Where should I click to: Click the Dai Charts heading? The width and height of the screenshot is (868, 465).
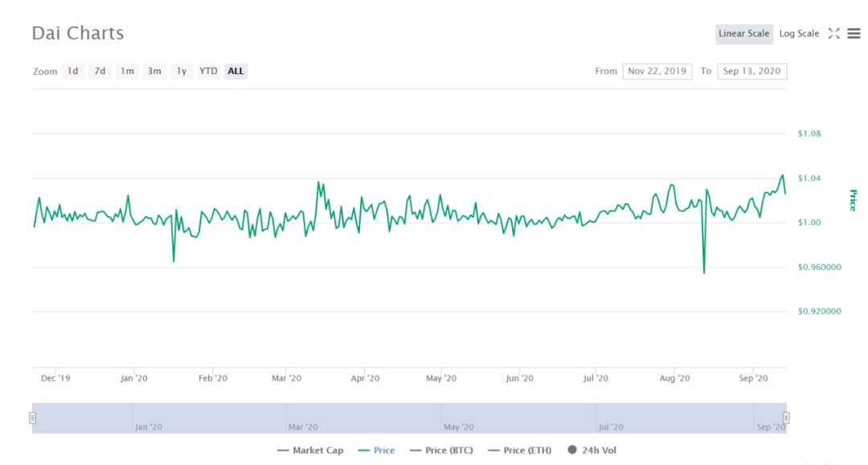(x=77, y=33)
